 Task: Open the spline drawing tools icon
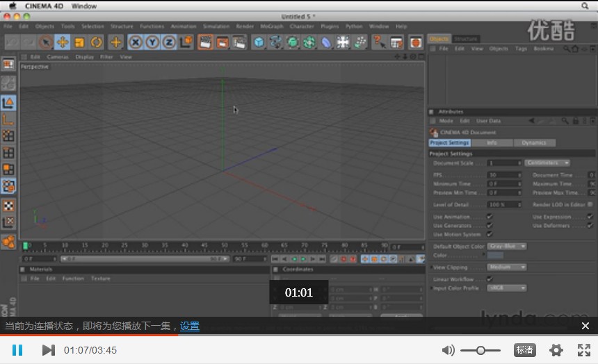(275, 42)
